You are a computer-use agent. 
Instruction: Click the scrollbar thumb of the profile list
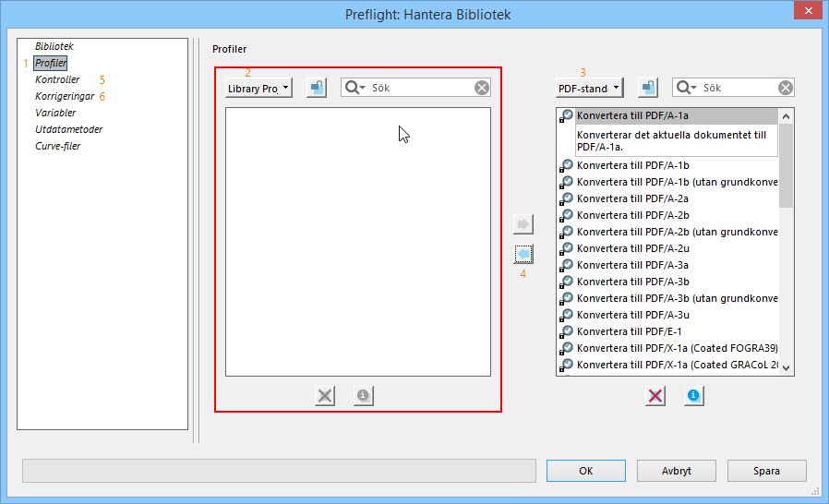[787, 165]
